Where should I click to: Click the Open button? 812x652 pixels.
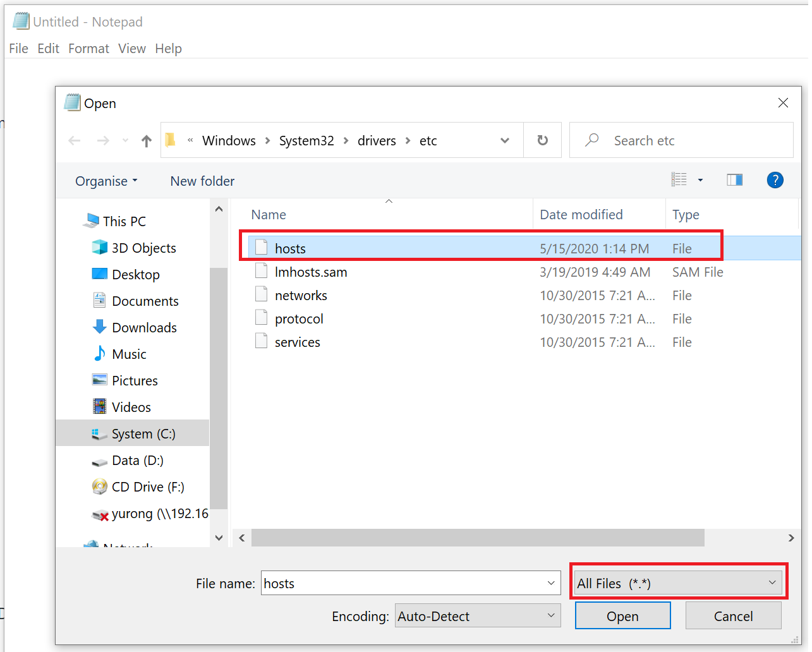coord(622,616)
